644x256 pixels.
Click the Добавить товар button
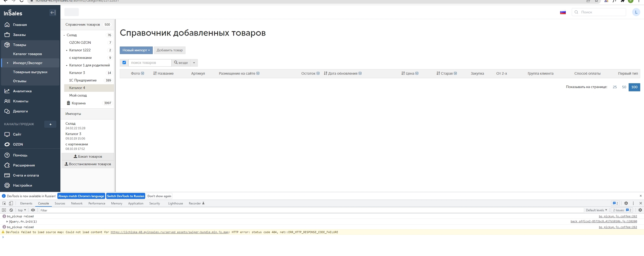[x=170, y=50]
